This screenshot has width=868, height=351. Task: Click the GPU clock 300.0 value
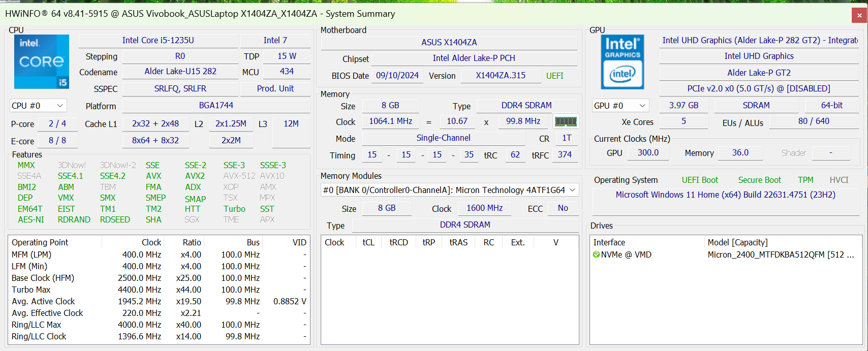[x=648, y=152]
